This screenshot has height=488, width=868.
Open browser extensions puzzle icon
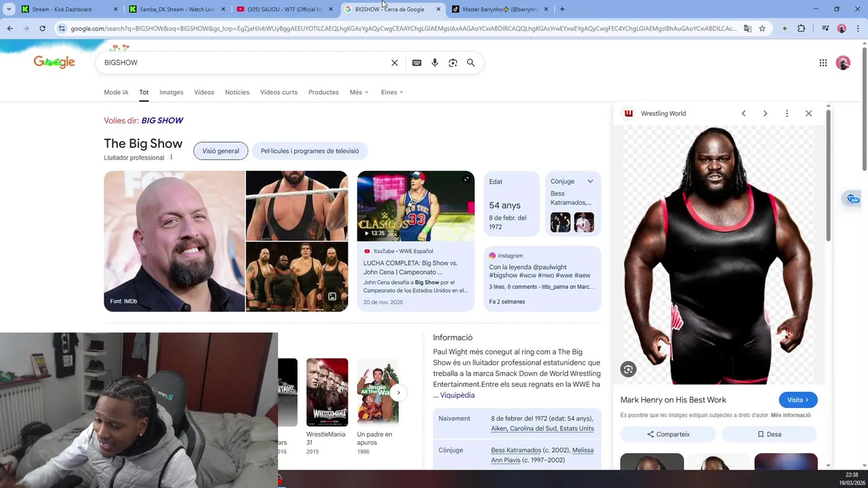click(x=801, y=28)
